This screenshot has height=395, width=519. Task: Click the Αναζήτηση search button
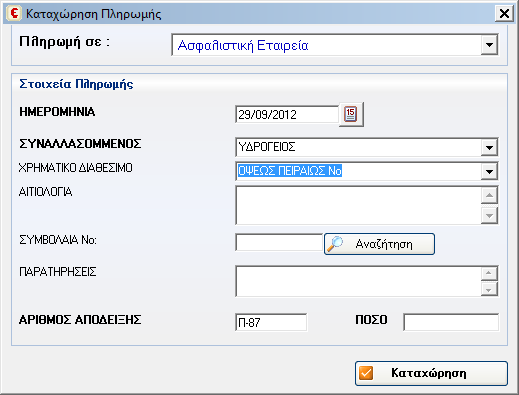click(x=379, y=244)
